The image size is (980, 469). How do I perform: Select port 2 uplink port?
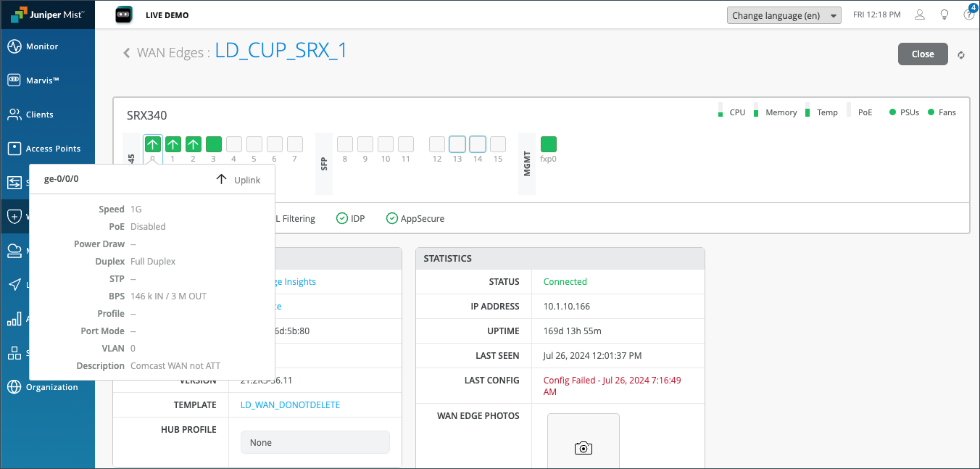coord(193,144)
